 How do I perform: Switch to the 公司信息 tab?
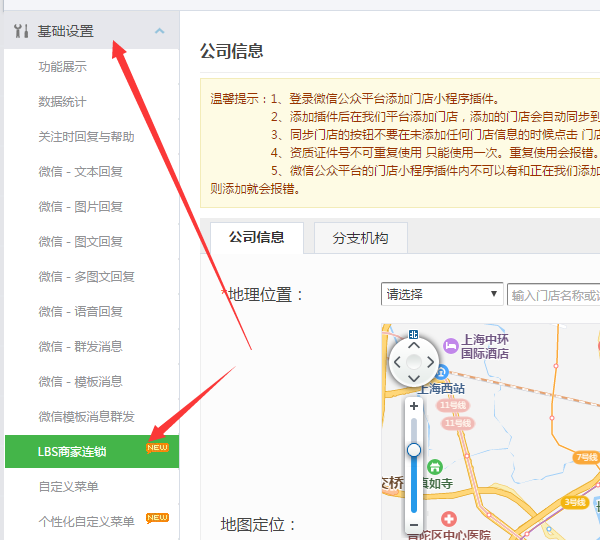click(x=257, y=238)
